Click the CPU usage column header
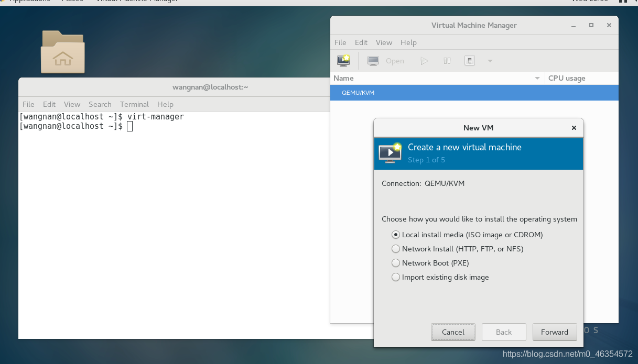The height and width of the screenshot is (364, 638). tap(582, 78)
